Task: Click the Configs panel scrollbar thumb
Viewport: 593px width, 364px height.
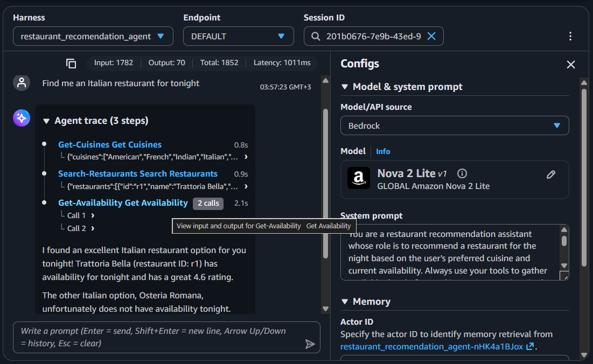Action: (x=584, y=178)
